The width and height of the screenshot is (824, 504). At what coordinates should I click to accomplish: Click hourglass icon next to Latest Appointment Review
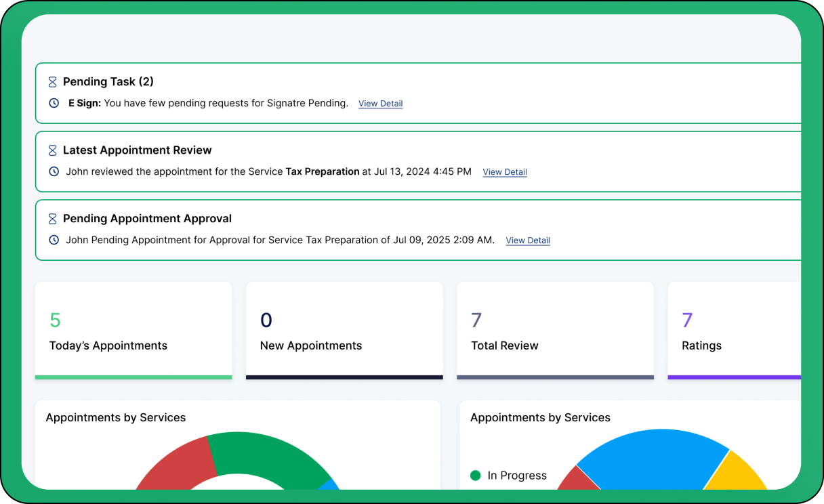[53, 150]
